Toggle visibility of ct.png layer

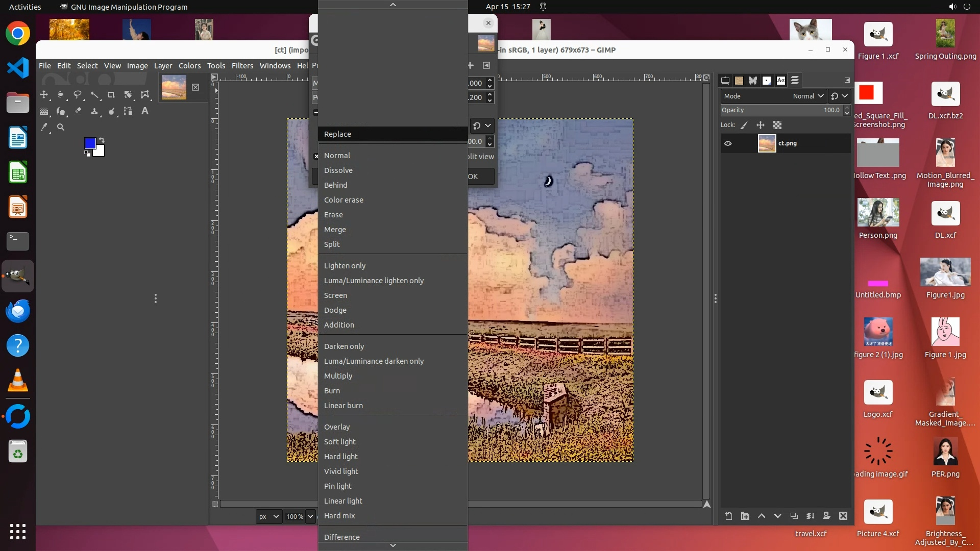pos(728,144)
